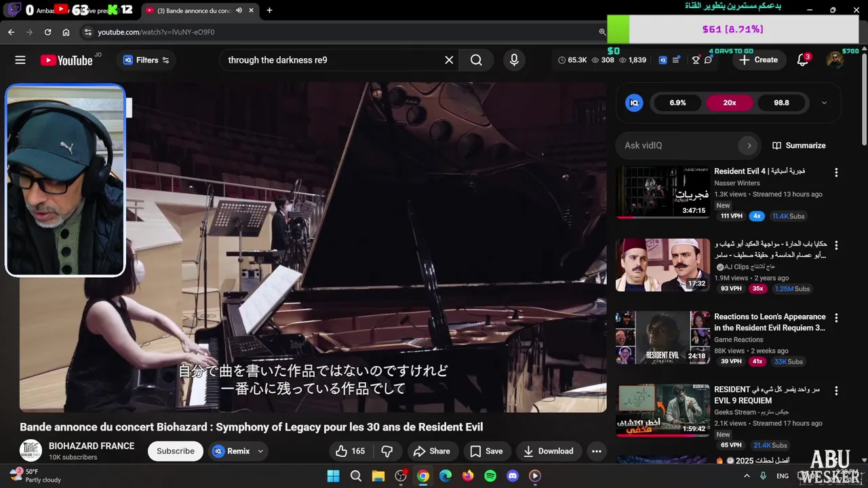868x488 pixels.
Task: Open Reactions to Leon's Appearance video title
Action: (x=770, y=322)
